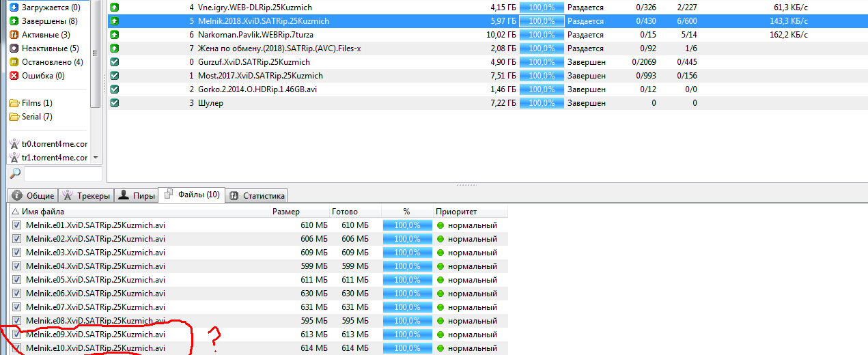Click 143,3 КБ/с speed value
This screenshot has width=868, height=355.
(787, 21)
